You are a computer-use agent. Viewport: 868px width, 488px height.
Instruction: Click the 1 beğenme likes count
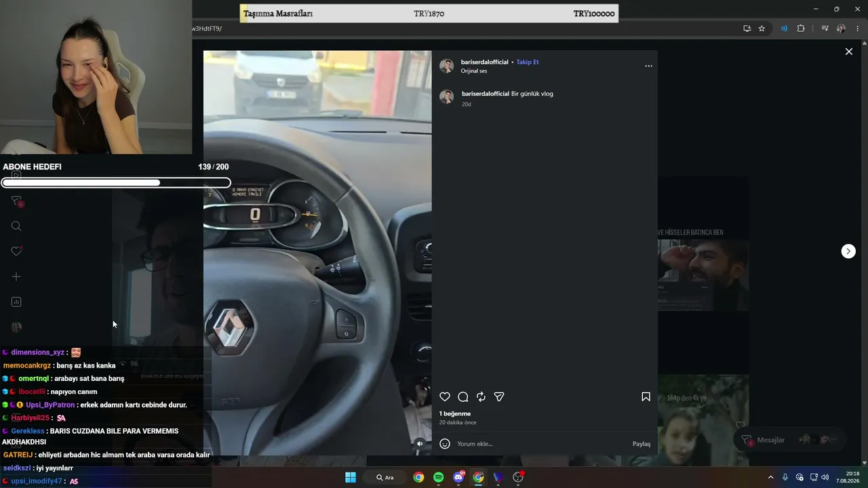tap(455, 413)
